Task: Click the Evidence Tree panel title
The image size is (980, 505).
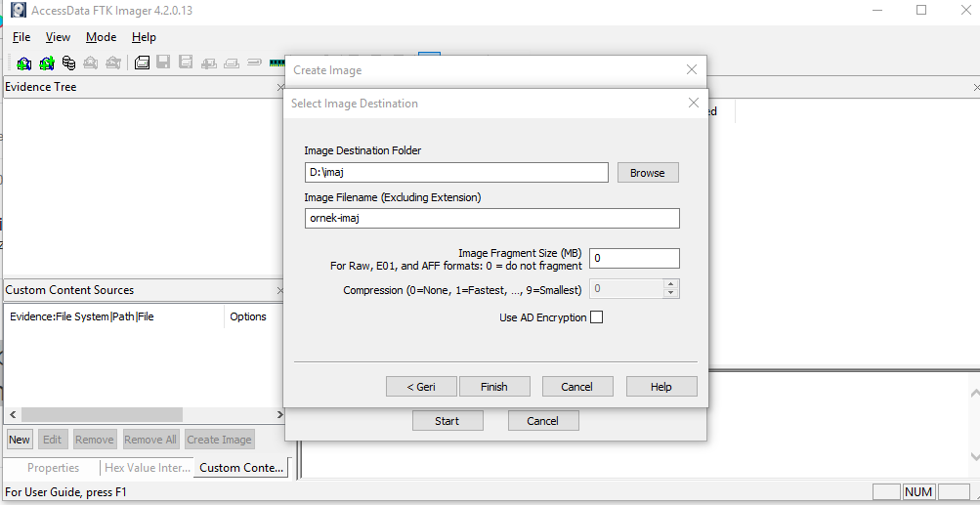Action: (41, 88)
